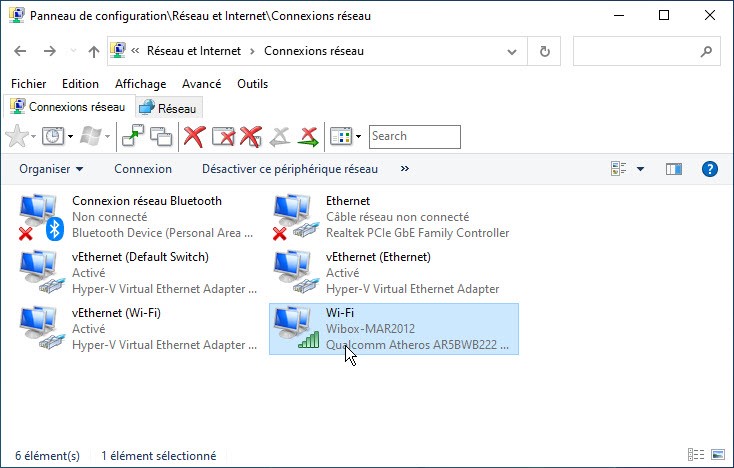Open the Organiser dropdown

tap(51, 169)
